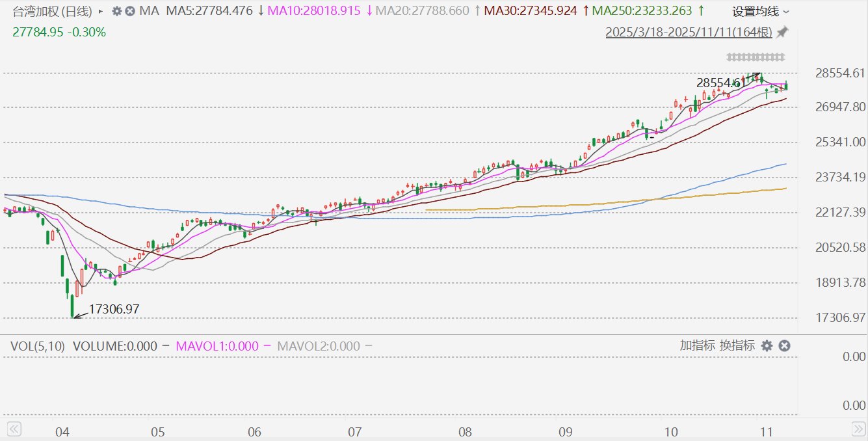Click the 09 month label on time axis
The image size is (868, 441).
tap(565, 432)
